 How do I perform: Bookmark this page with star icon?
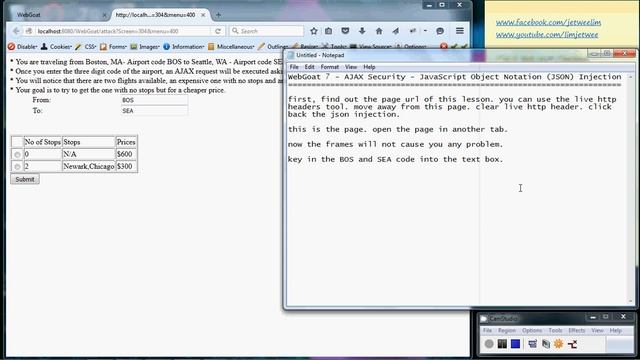313,31
